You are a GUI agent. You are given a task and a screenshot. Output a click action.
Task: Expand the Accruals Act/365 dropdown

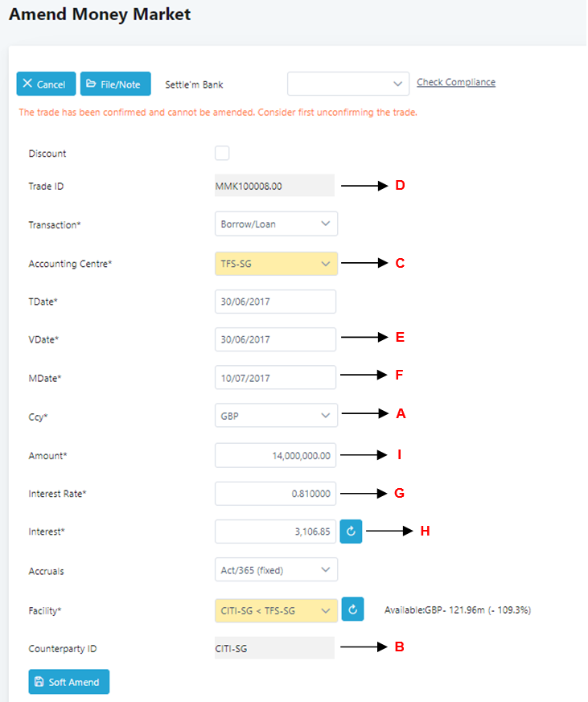276,570
